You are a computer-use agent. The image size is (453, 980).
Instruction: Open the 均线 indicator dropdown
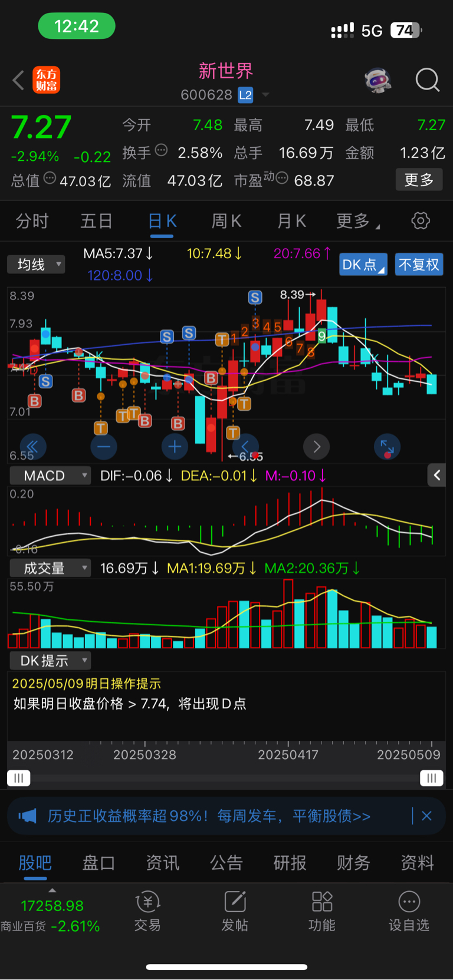(x=36, y=265)
